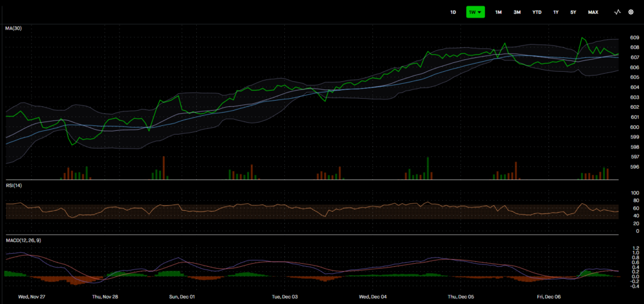Click the Fri, Dec 06 date label
This screenshot has width=644, height=304.
548,296
